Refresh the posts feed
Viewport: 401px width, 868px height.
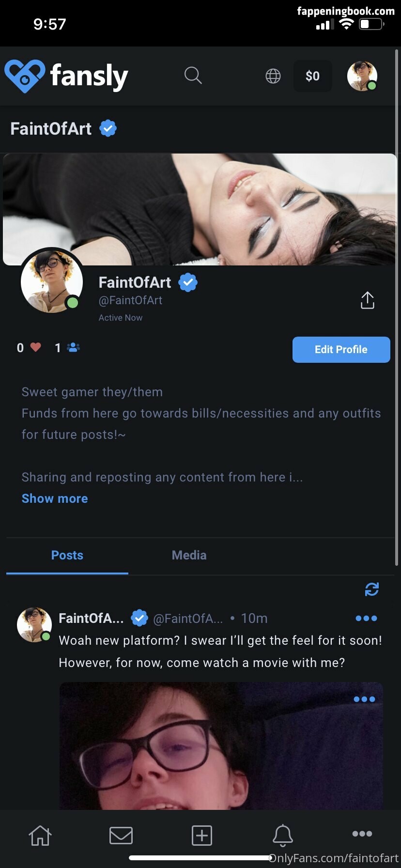[x=371, y=589]
